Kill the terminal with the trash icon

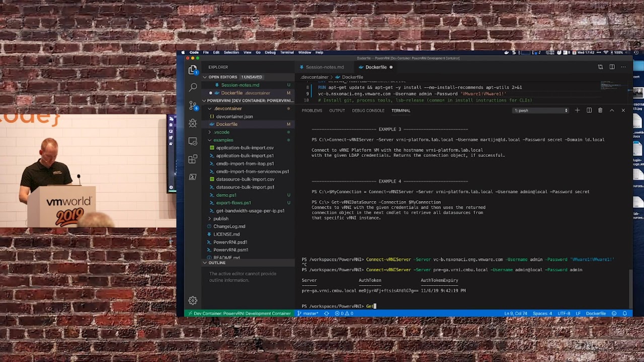point(600,111)
